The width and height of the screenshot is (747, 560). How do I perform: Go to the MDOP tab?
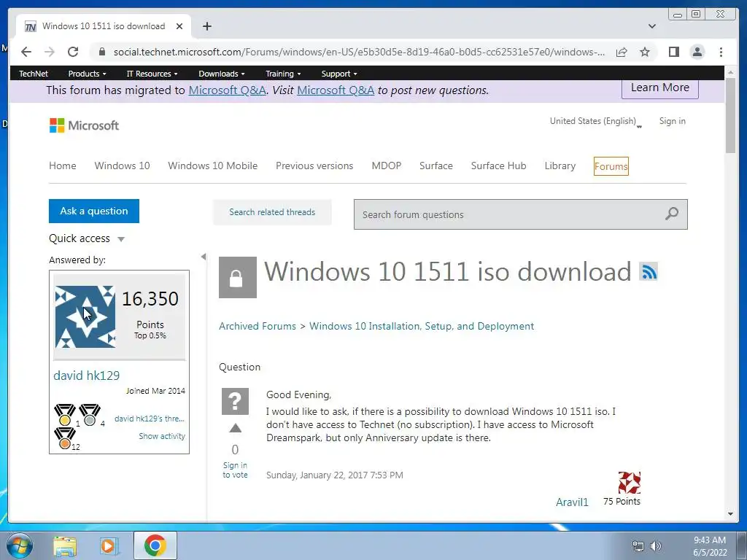pos(387,166)
